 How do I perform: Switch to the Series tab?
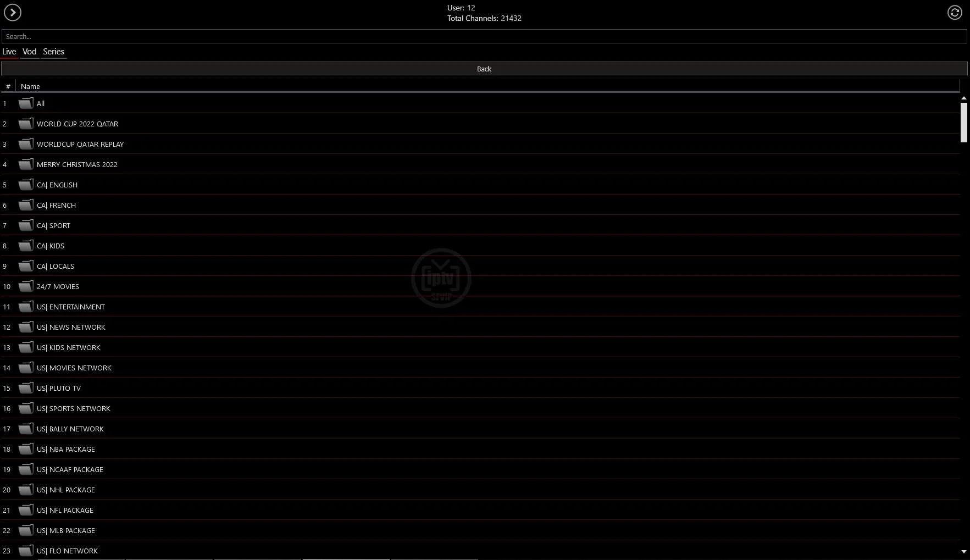(54, 52)
